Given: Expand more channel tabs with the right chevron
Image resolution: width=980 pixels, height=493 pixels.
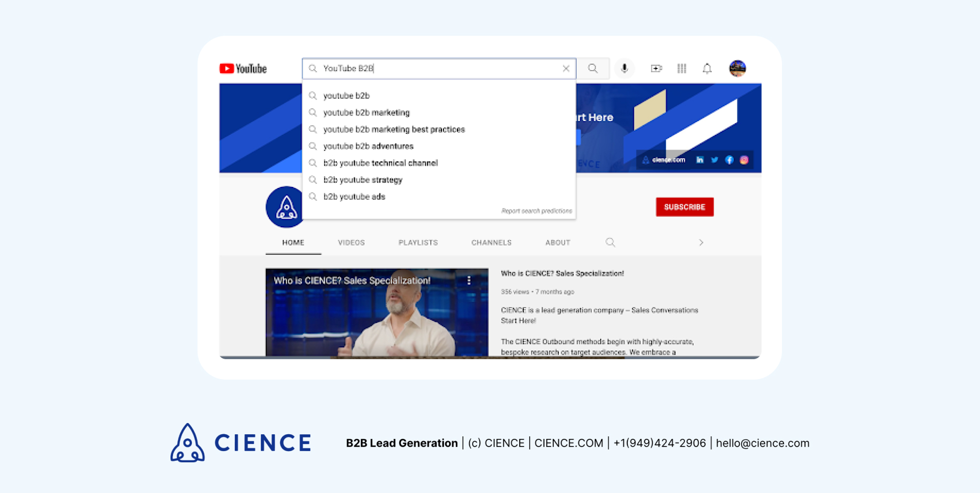Looking at the screenshot, I should (x=701, y=243).
